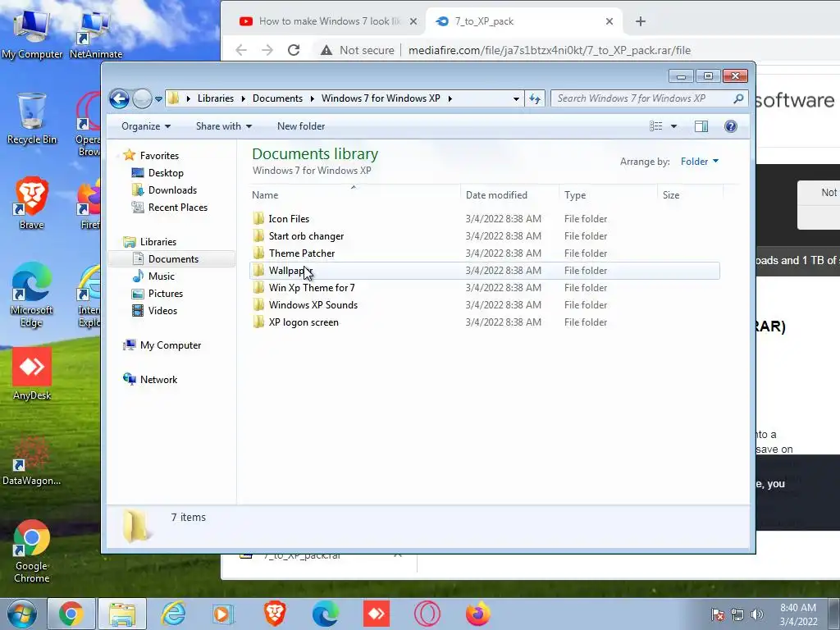Click Brave icon on taskbar
Screen dimensions: 840x630
click(x=274, y=614)
